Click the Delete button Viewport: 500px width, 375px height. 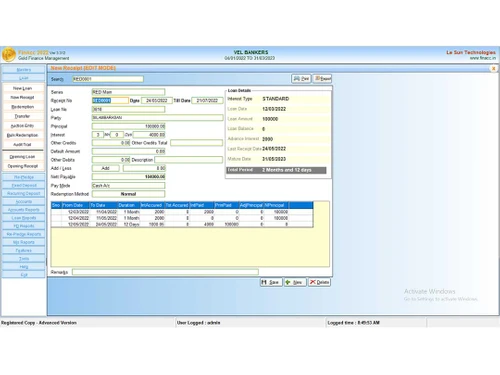click(x=319, y=282)
